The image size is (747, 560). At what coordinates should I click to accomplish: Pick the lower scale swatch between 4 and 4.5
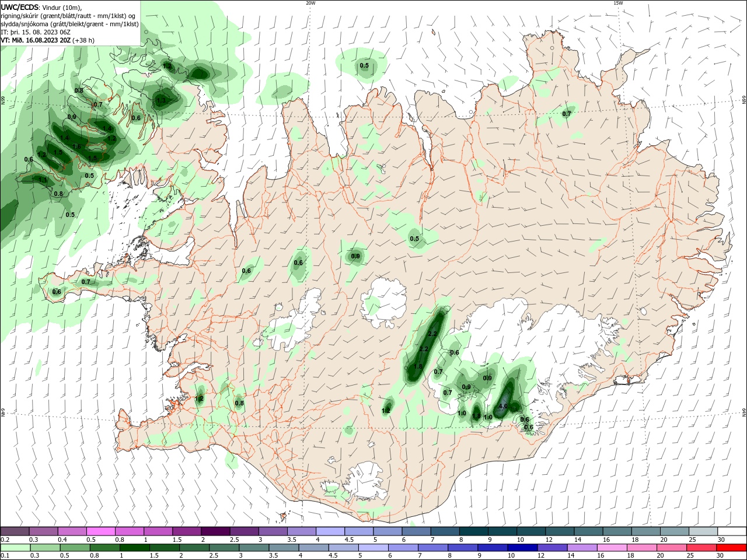coord(313,548)
